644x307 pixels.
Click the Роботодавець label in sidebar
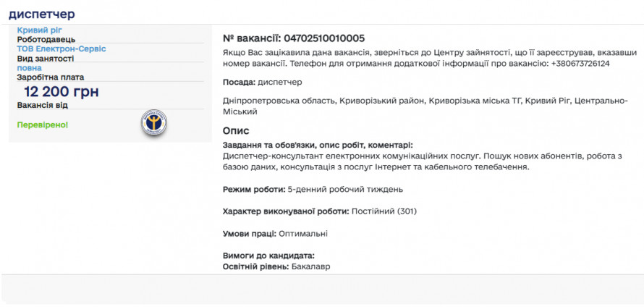[46, 39]
